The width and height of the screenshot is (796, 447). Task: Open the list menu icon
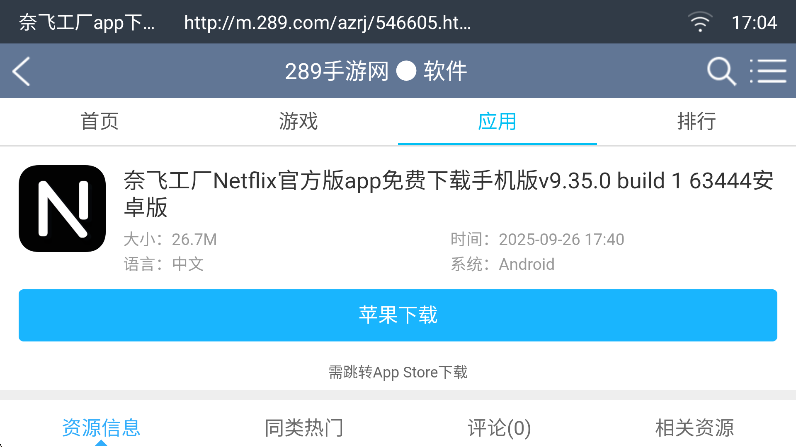click(768, 71)
